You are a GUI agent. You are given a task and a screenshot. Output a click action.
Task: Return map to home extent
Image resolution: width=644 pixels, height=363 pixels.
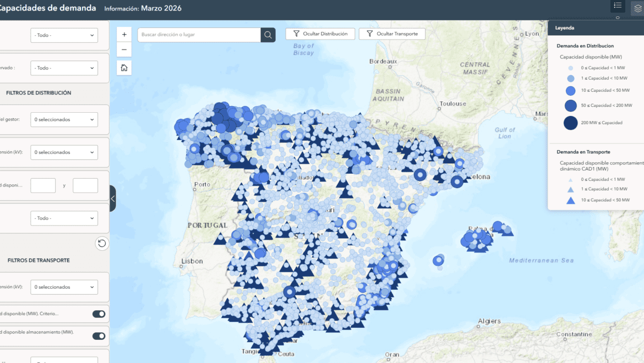[124, 68]
